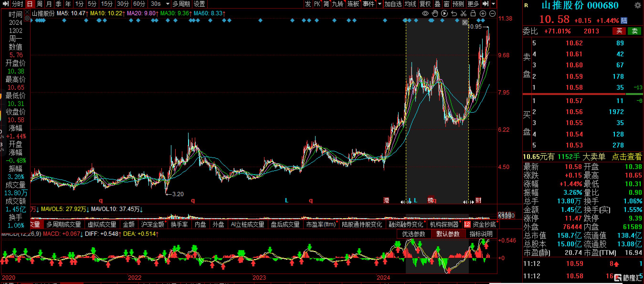Viewport: 644px width, 284px height.
Task: Switch indicator to 换手率 tab
Action: (179, 225)
